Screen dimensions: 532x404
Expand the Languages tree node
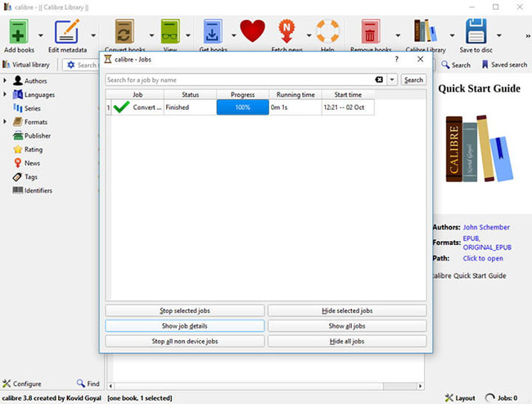pos(5,94)
